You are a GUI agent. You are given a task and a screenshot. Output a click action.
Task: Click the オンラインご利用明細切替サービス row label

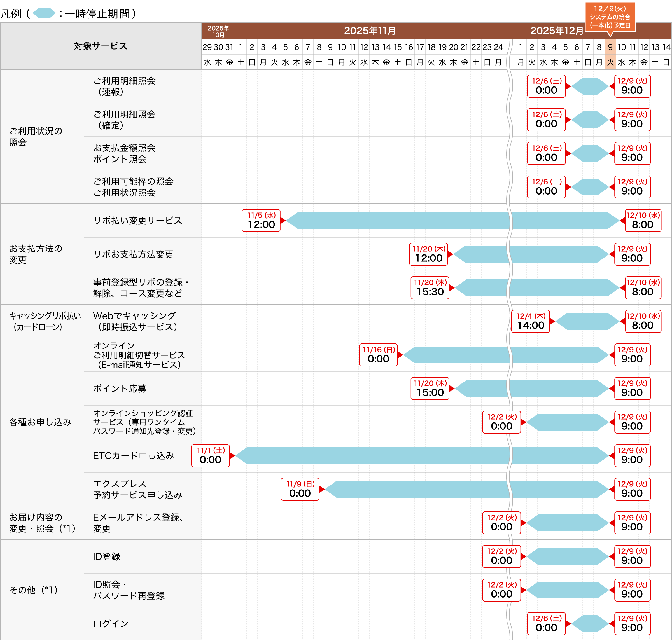(x=139, y=355)
